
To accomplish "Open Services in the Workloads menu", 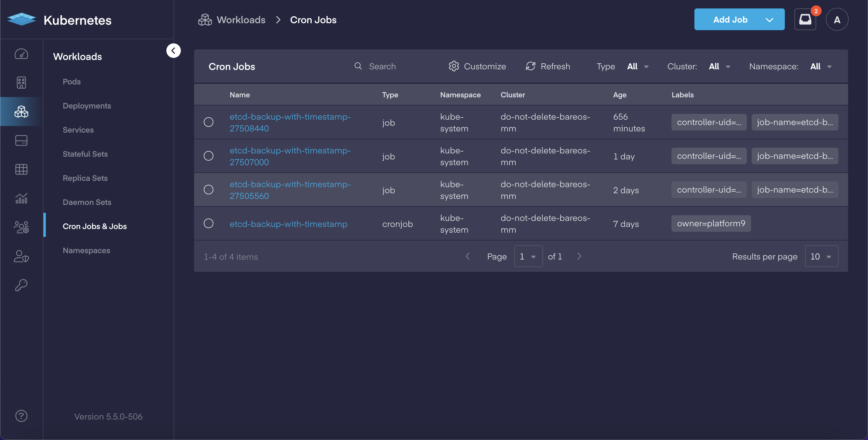I will [78, 130].
